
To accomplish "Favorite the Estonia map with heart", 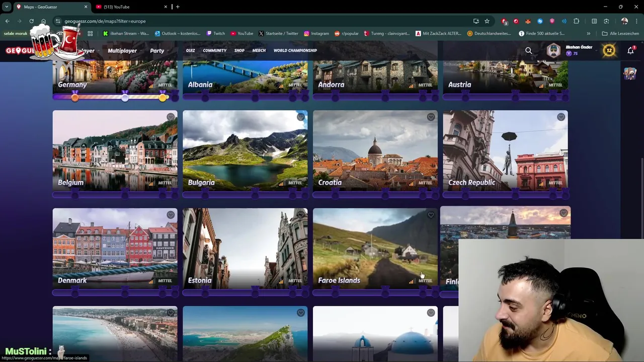I will click(x=300, y=215).
